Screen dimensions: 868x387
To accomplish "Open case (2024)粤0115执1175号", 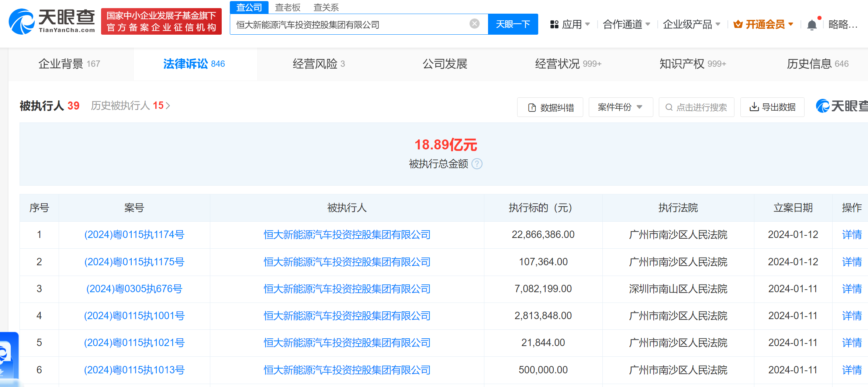I will pyautogui.click(x=134, y=262).
